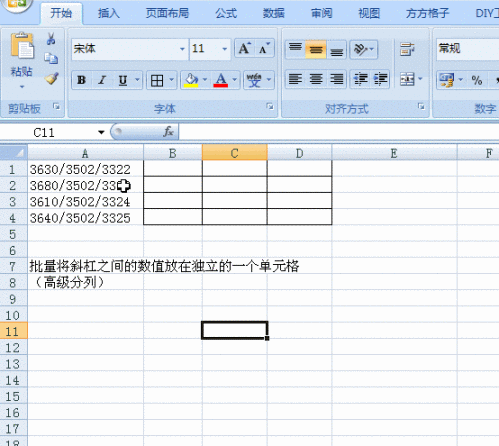Click the Insert Function fx icon
This screenshot has width=499, height=446.
pos(168,132)
